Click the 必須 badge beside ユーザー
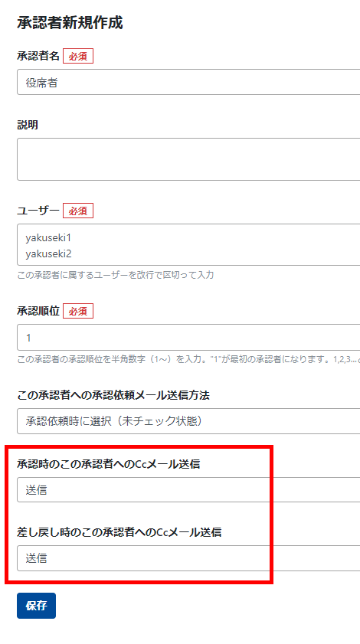The height and width of the screenshot is (644, 360). (x=78, y=211)
